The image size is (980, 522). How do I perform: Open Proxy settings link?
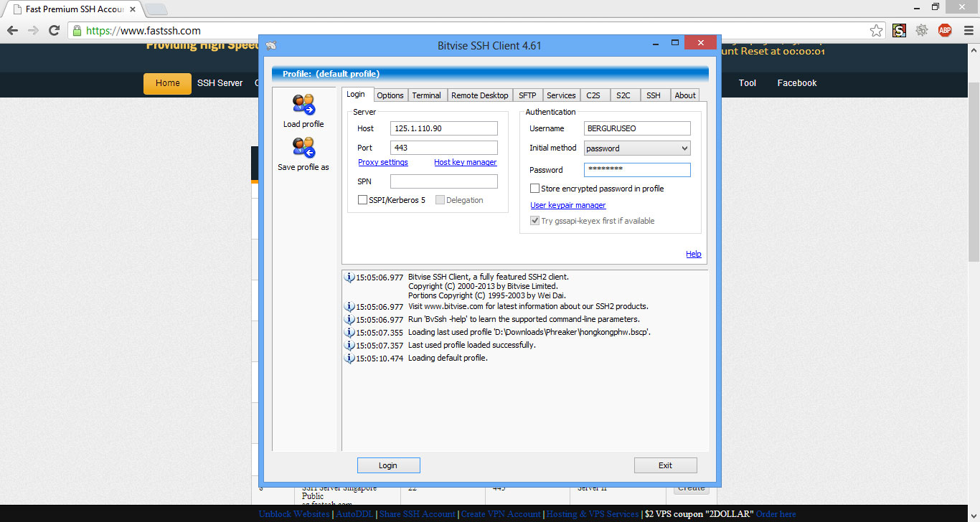point(383,162)
